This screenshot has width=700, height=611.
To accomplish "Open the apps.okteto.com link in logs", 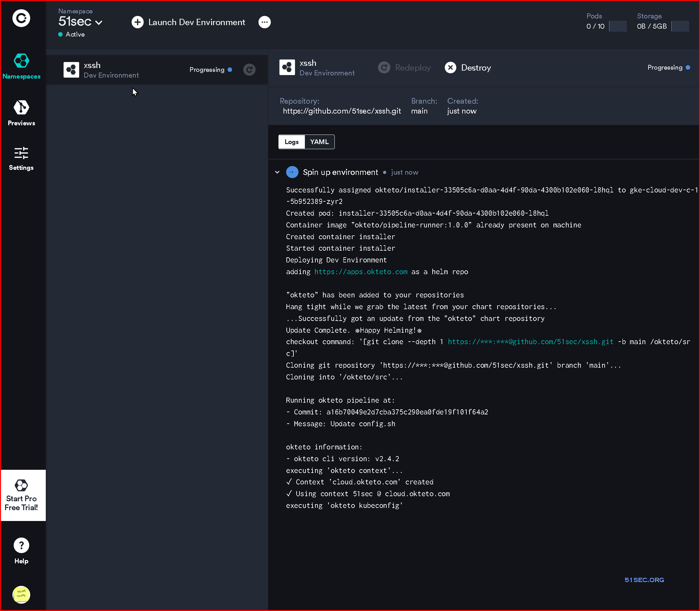I will (x=361, y=272).
